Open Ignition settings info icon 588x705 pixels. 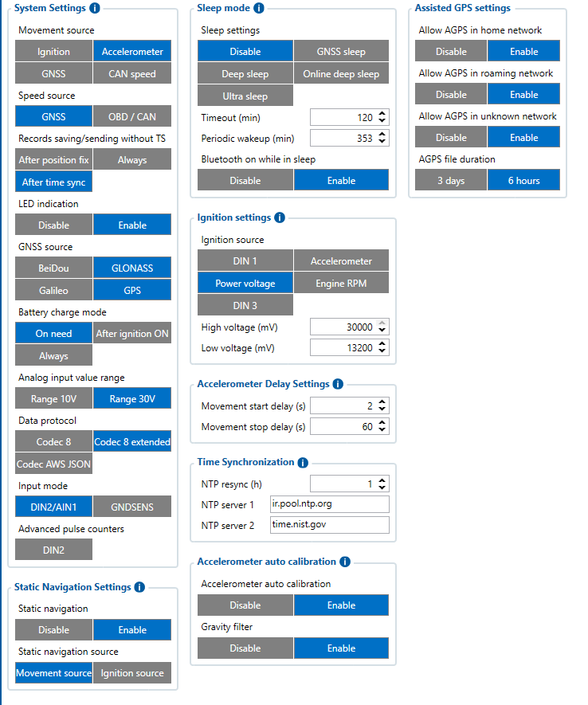click(280, 217)
